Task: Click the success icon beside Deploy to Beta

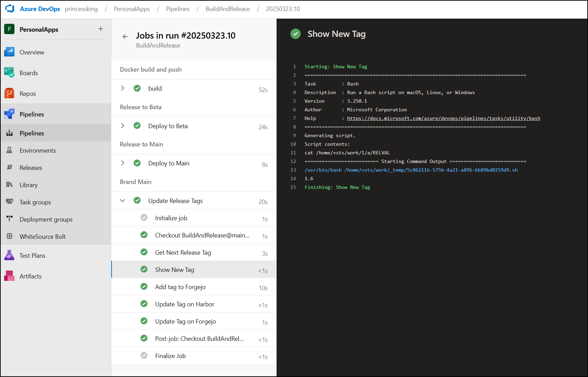Action: [x=137, y=126]
